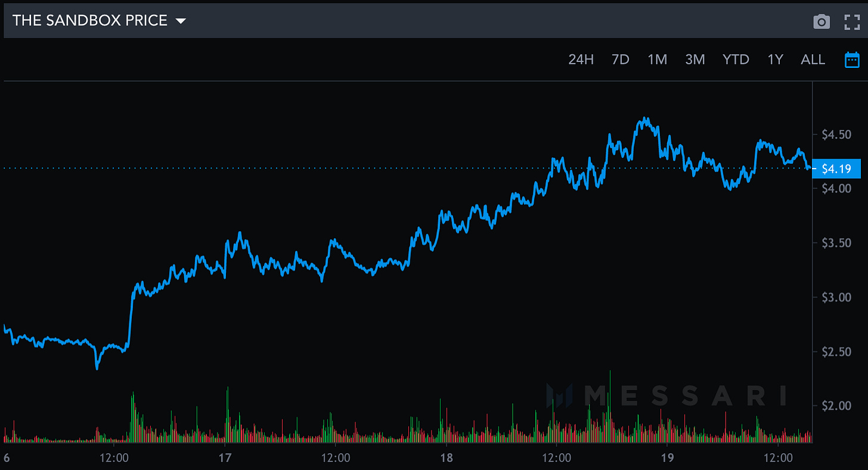Select the 24H time range
Screen dimensions: 868x470
581,60
